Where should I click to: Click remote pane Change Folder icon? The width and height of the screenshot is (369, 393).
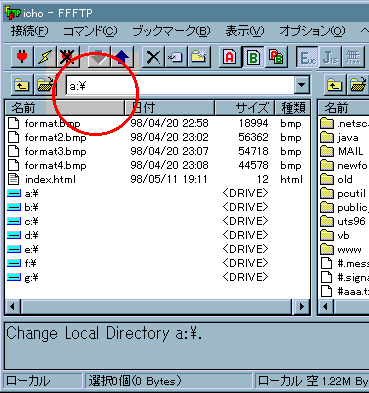tap(358, 85)
